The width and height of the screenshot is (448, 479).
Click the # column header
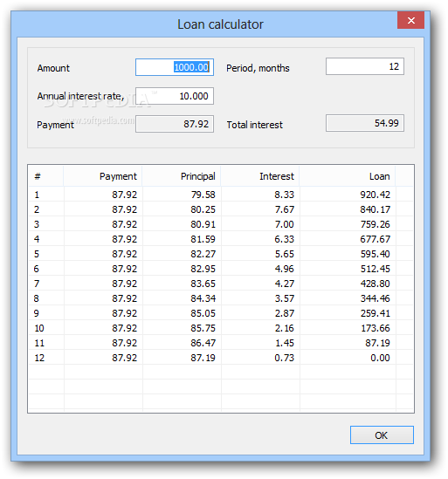pyautogui.click(x=46, y=176)
